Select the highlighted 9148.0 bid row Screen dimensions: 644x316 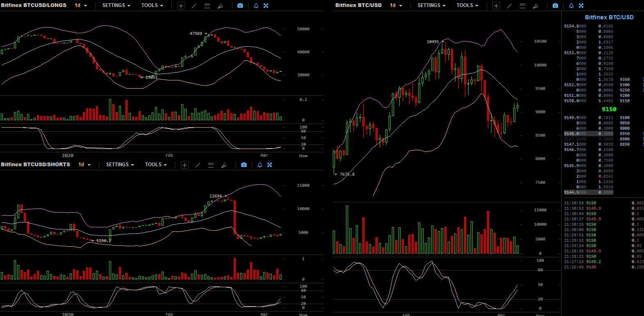(x=589, y=134)
